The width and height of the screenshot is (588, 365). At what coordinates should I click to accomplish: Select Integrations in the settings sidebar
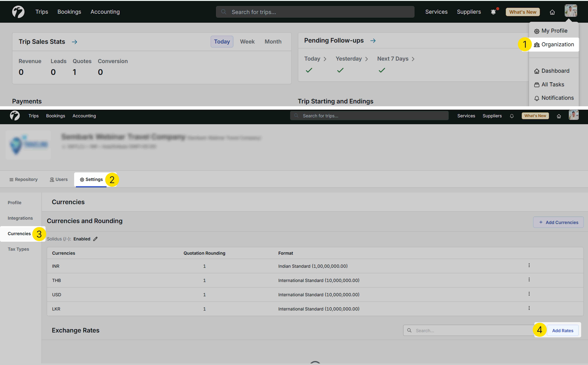[x=20, y=218]
